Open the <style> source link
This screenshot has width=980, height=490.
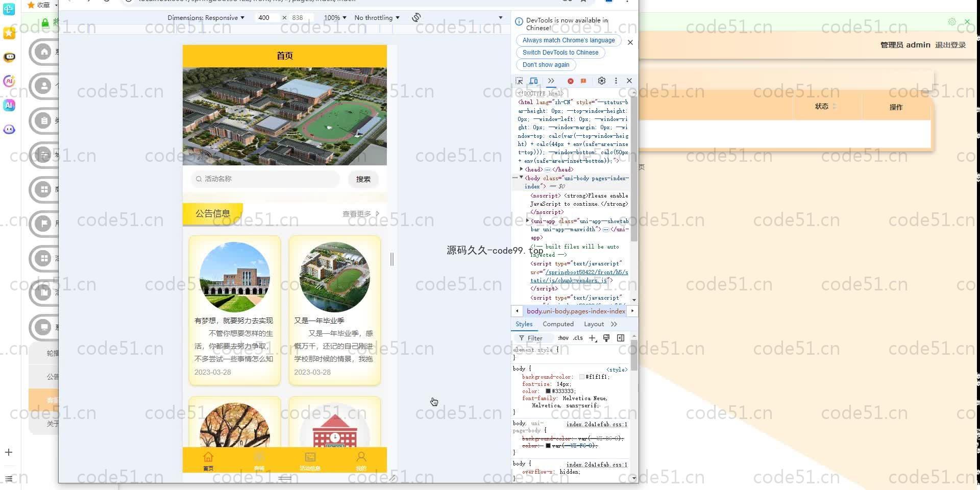tap(617, 370)
